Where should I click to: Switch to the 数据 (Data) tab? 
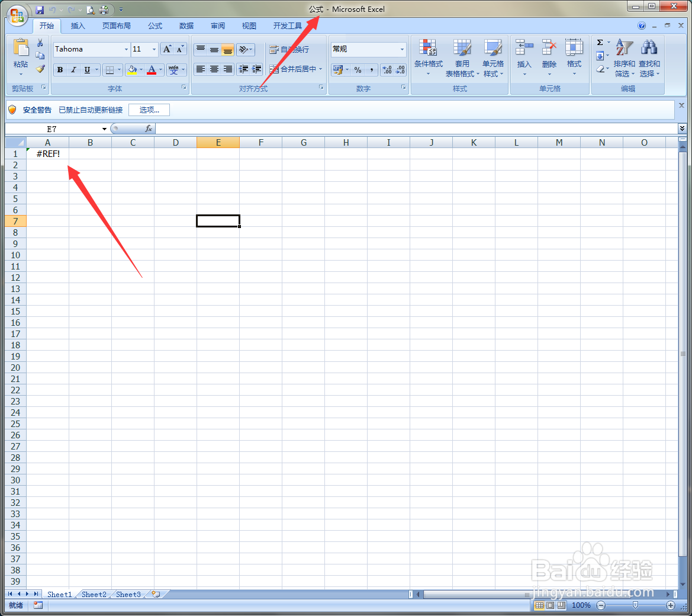click(186, 25)
